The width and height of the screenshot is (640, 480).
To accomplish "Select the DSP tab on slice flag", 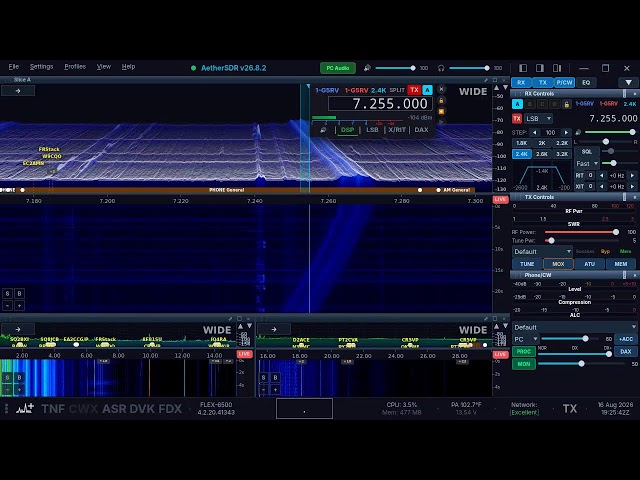I will (347, 130).
